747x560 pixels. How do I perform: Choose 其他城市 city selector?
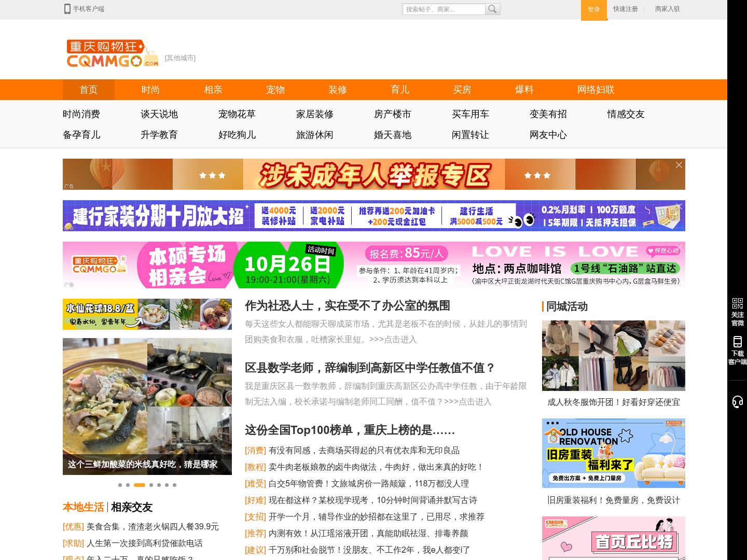pos(180,58)
